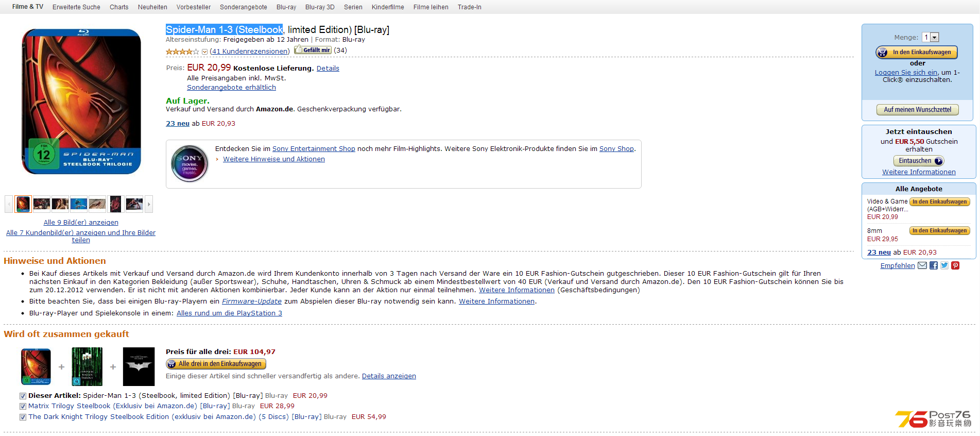
Task: Open free delivery 'Details' link
Action: point(328,69)
